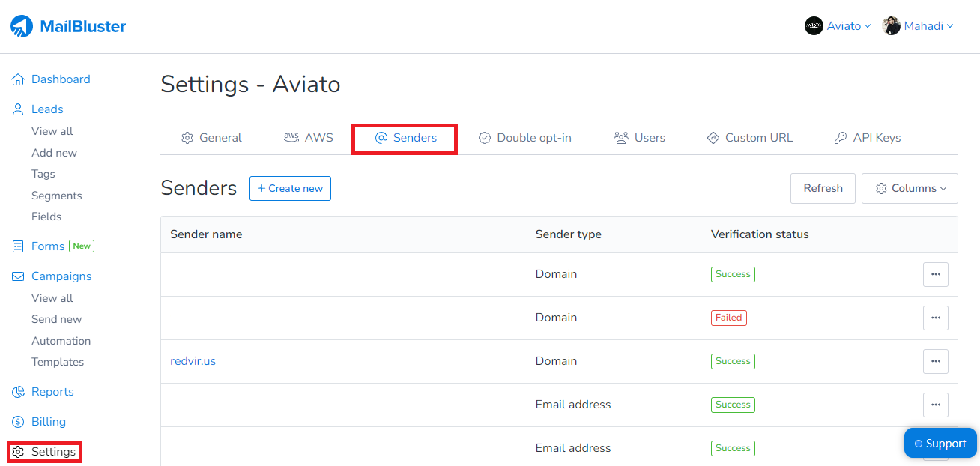
Task: Open the redvir.us sender link
Action: [193, 361]
